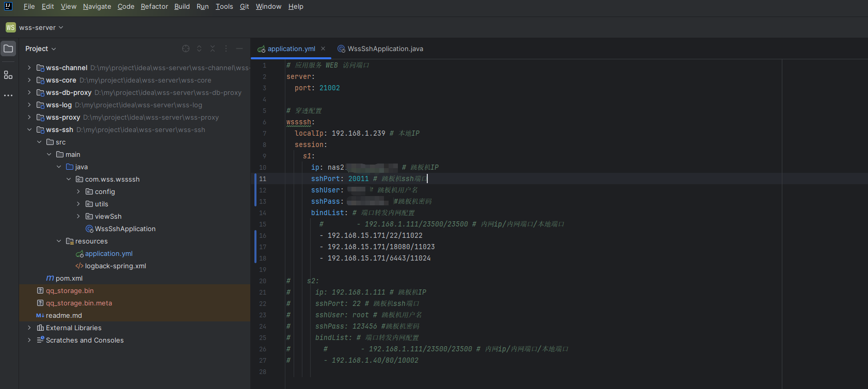This screenshot has width=868, height=389.
Task: Open the Structure tool window icon
Action: tap(8, 75)
